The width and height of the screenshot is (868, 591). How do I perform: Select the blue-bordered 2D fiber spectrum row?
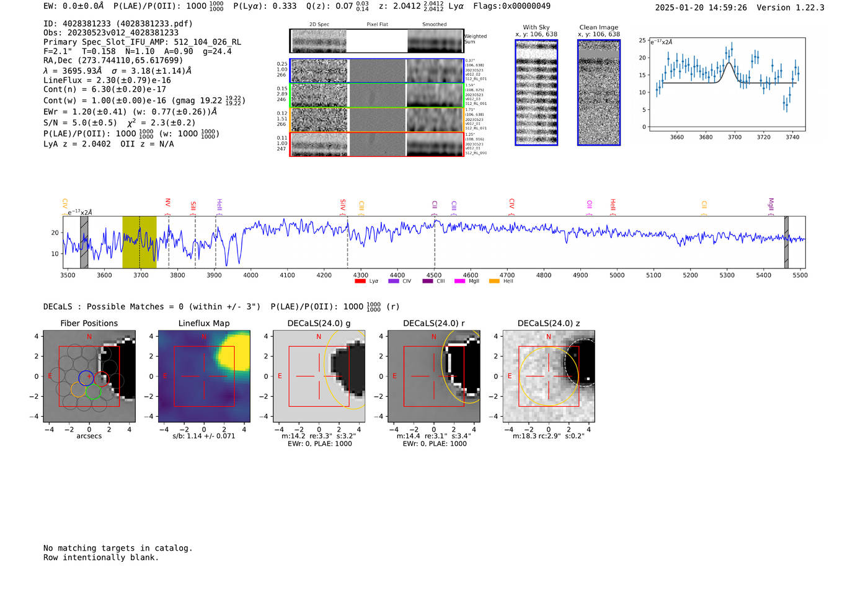(x=376, y=71)
